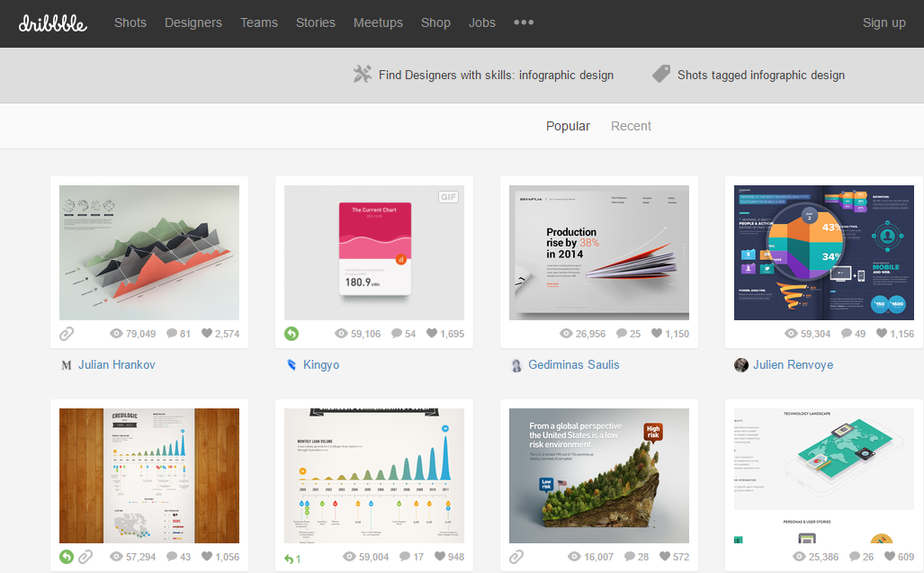Like the shot with 1,695 hearts

coord(431,334)
